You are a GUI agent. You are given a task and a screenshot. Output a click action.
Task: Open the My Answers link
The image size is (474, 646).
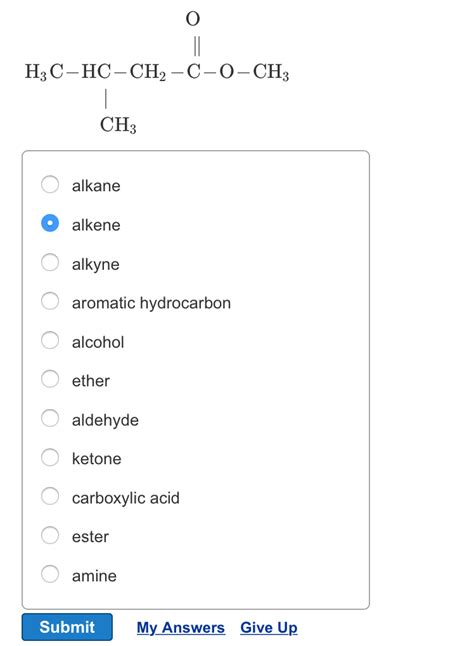tap(181, 628)
